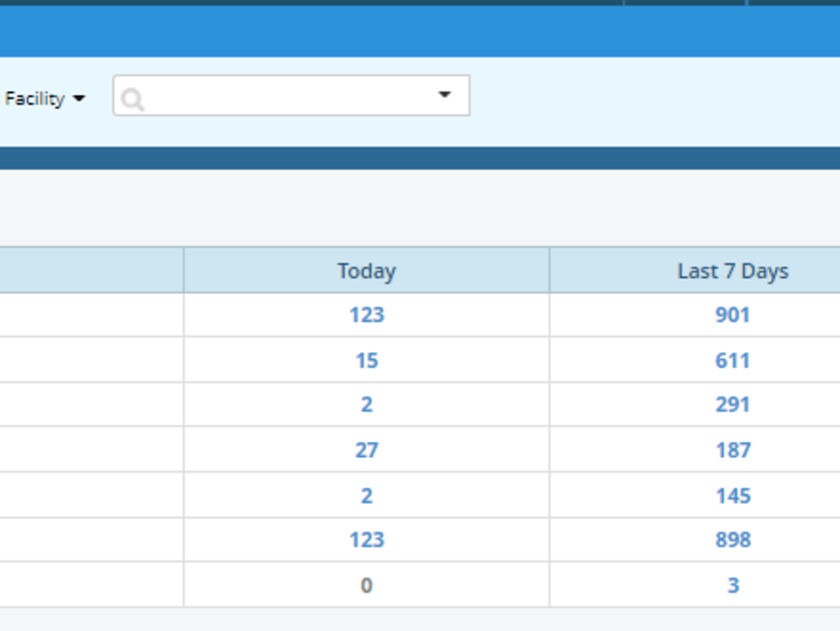Image resolution: width=840 pixels, height=631 pixels.
Task: Open the Facility filter dropdown
Action: [x=45, y=98]
